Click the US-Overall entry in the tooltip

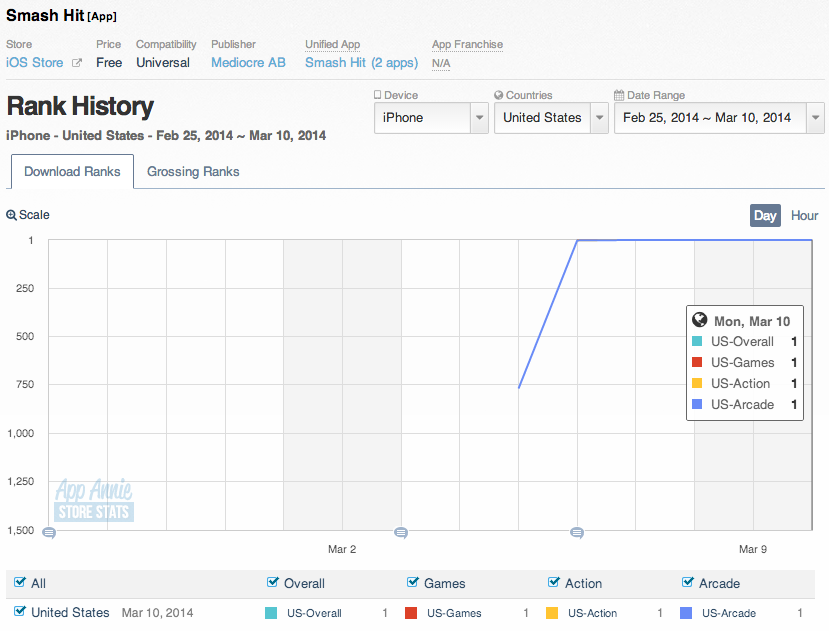(x=742, y=342)
